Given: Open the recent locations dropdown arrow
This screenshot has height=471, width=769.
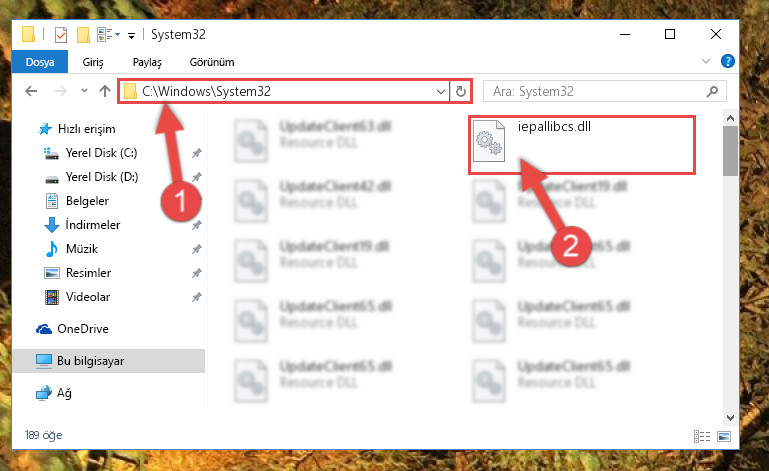Looking at the screenshot, I should (x=84, y=91).
